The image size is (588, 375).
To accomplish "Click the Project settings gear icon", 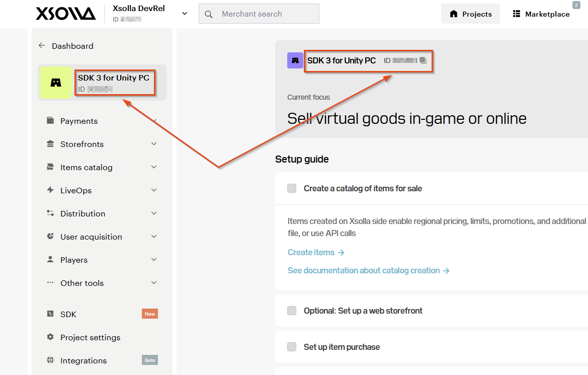I will click(x=50, y=337).
